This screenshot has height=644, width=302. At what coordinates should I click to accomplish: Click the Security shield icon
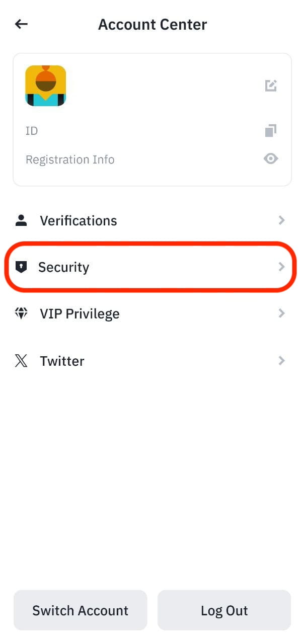(x=21, y=267)
